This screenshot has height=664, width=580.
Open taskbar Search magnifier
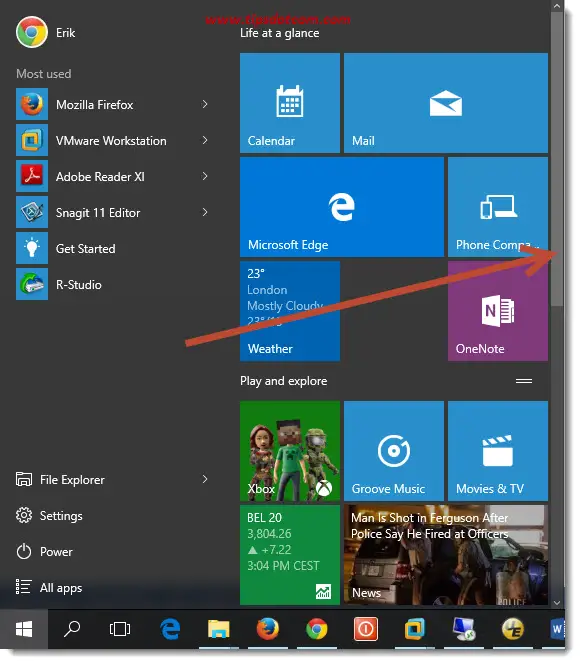[72, 629]
